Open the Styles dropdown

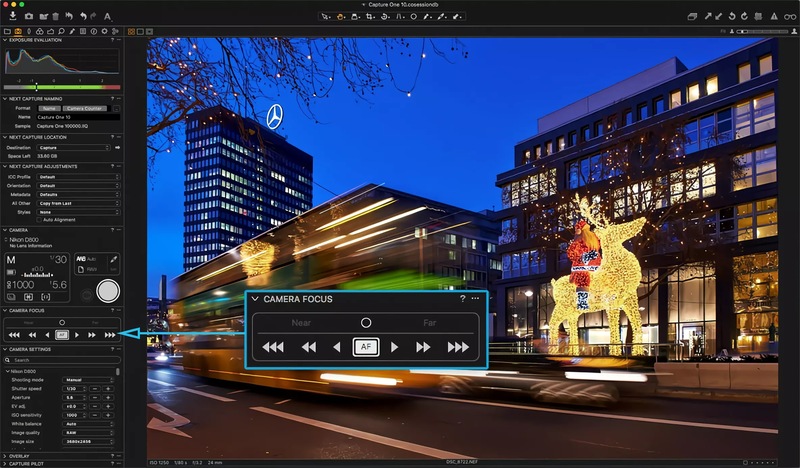coord(79,212)
